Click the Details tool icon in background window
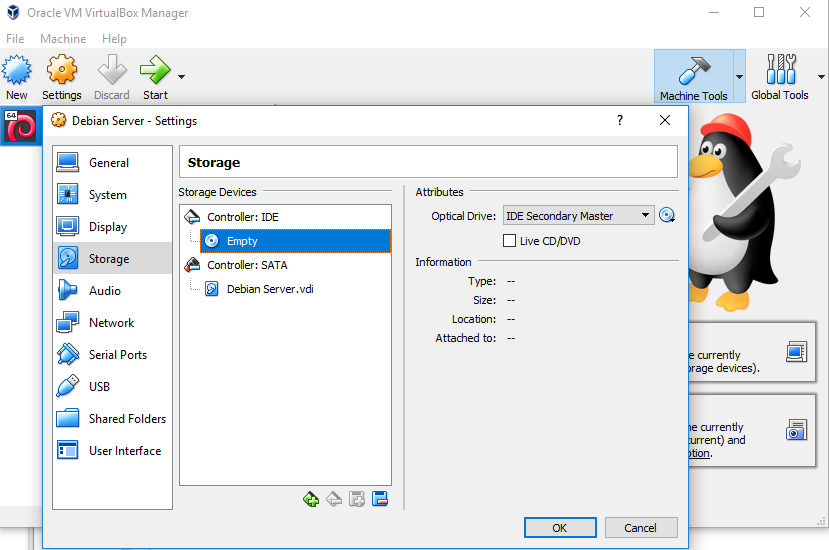The width and height of the screenshot is (829, 550). [x=796, y=352]
